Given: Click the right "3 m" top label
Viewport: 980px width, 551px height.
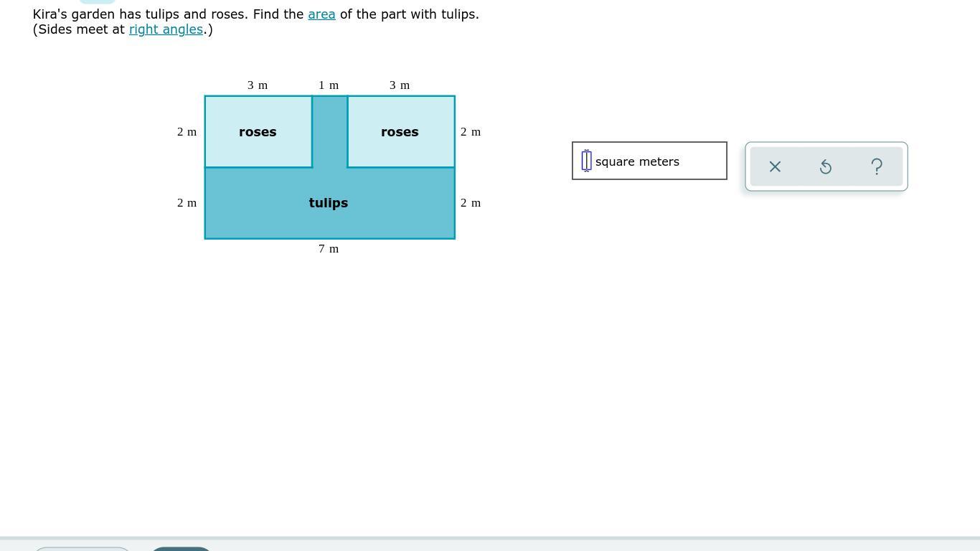Looking at the screenshot, I should tap(400, 85).
